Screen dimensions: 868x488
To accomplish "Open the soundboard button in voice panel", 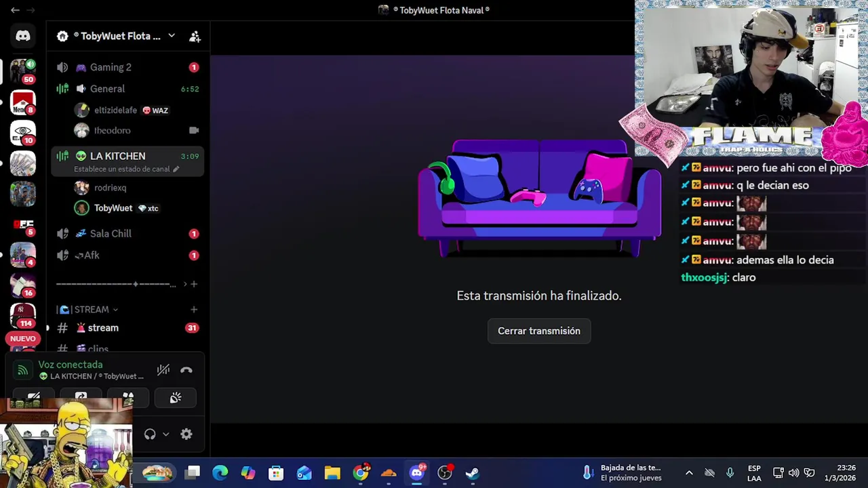I will click(176, 398).
